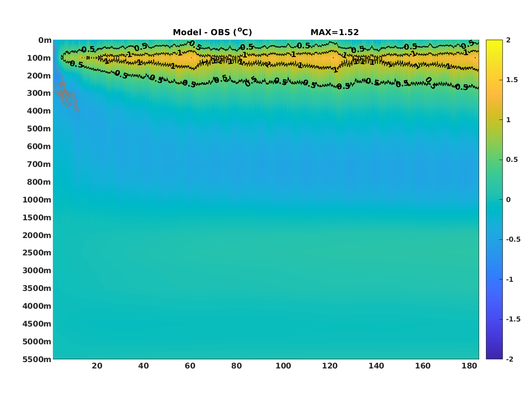Select the "1000m" depth axis label
This screenshot has height=399, width=532.
pos(37,200)
